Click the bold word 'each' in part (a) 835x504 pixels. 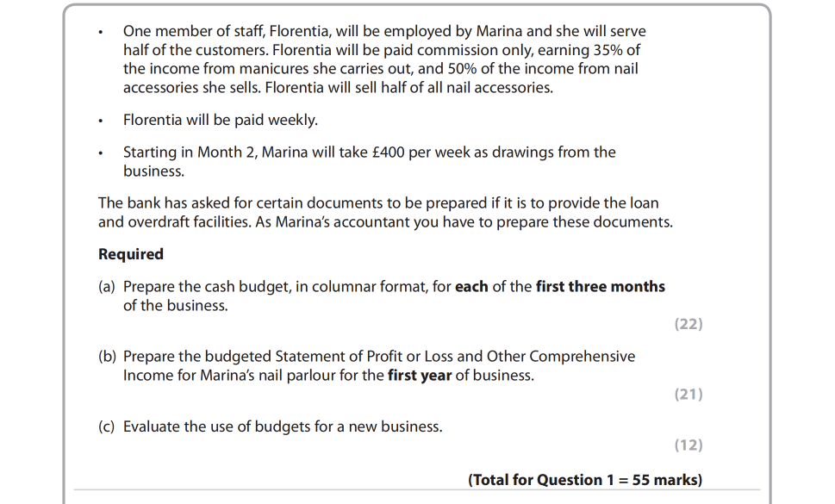click(x=471, y=286)
